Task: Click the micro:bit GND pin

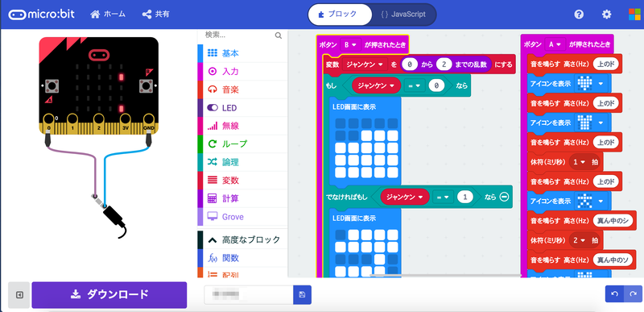Action: (148, 119)
